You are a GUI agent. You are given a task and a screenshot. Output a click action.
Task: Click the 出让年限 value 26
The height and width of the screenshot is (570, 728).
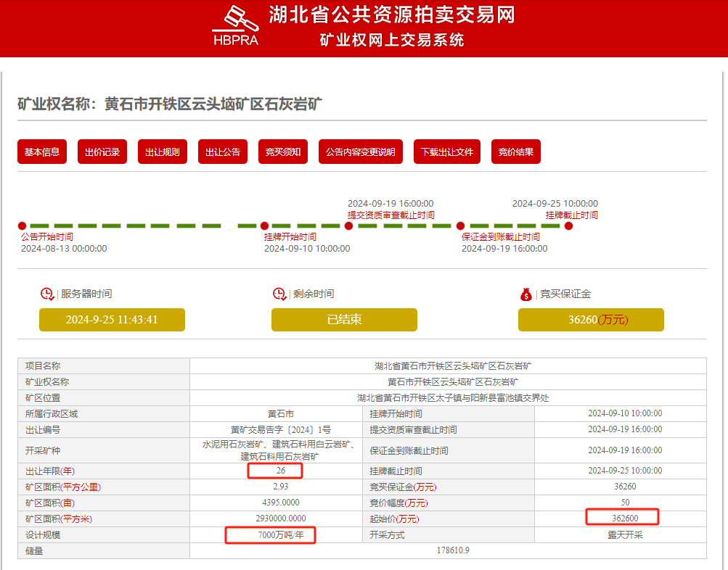[280, 470]
